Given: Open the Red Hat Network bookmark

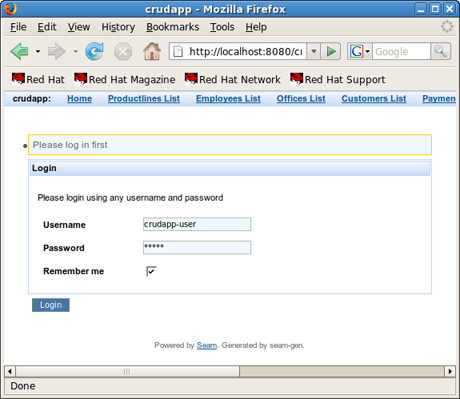Looking at the screenshot, I should click(233, 79).
